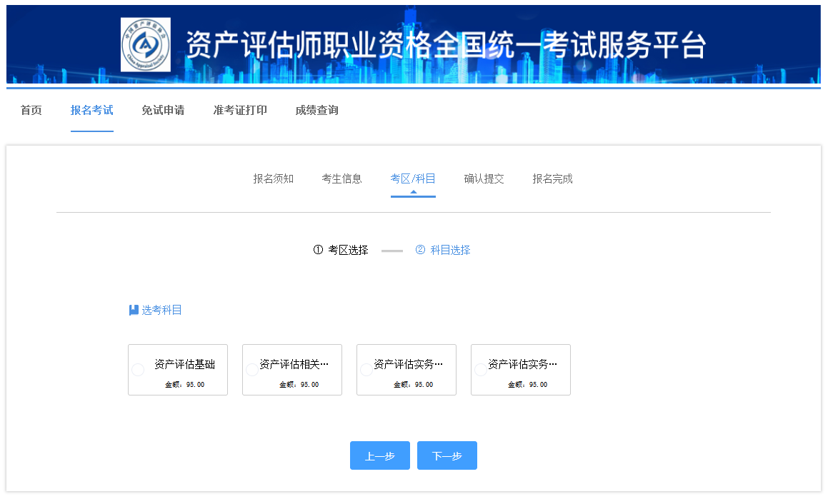Select the 考区/科目 step tab
The image size is (828, 504).
tap(413, 178)
